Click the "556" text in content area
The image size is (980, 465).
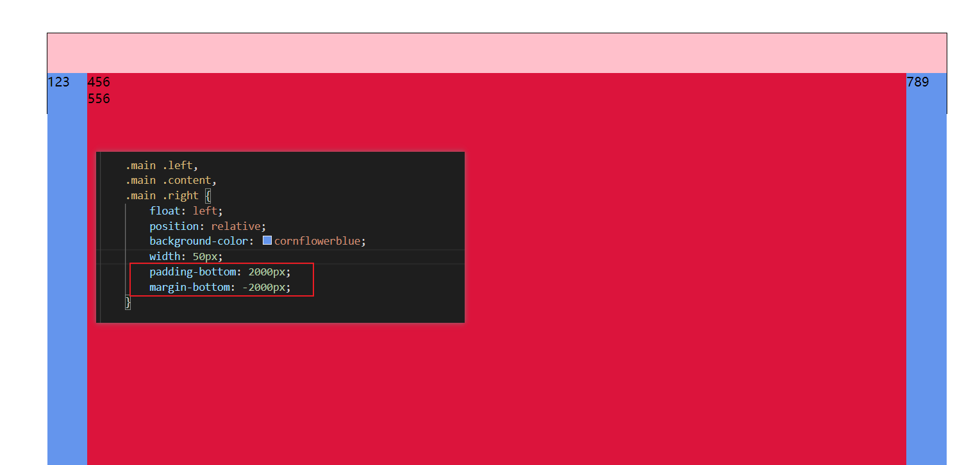click(x=99, y=99)
